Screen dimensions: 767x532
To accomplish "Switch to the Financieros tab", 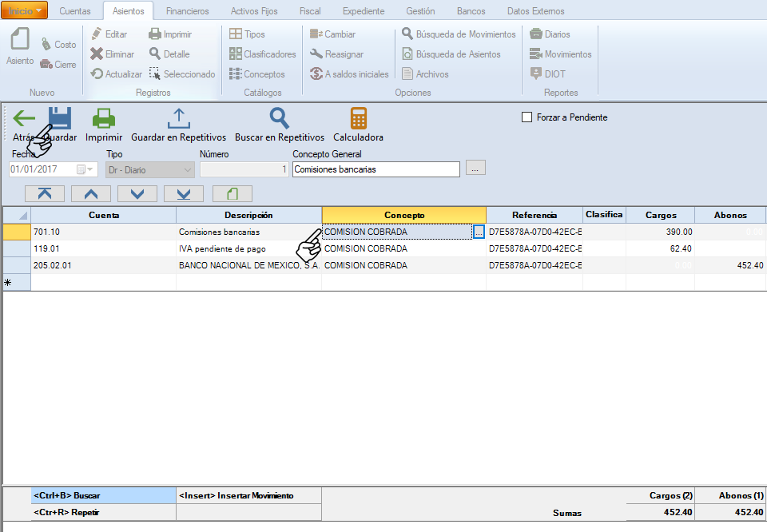I will (187, 11).
